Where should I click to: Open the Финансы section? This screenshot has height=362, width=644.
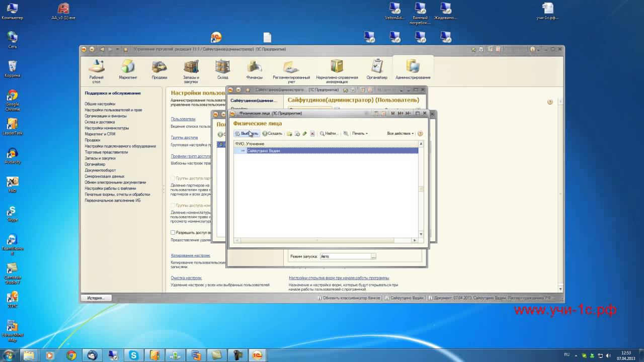point(254,70)
